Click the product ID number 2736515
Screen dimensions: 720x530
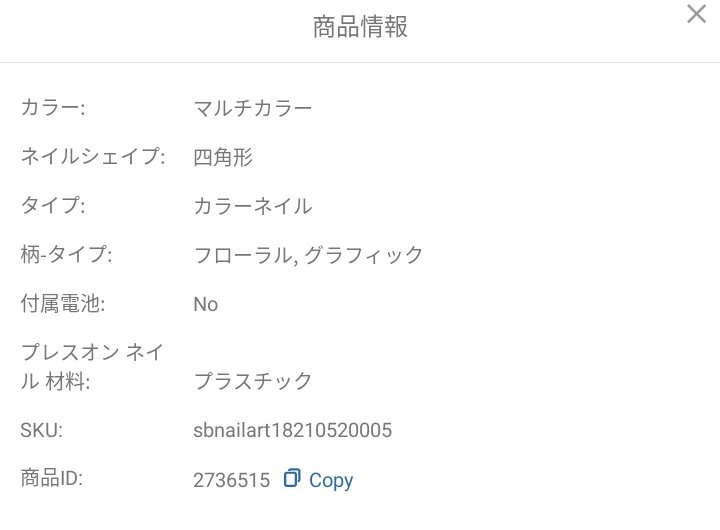[x=231, y=480]
